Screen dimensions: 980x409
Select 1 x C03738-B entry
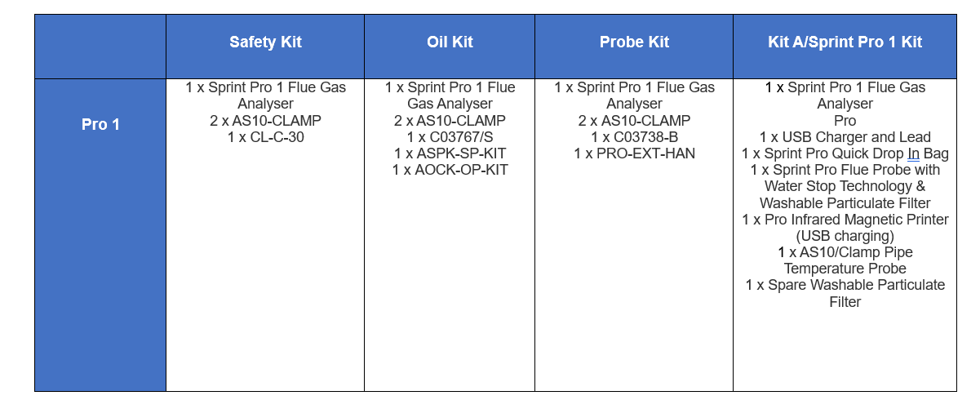click(634, 137)
